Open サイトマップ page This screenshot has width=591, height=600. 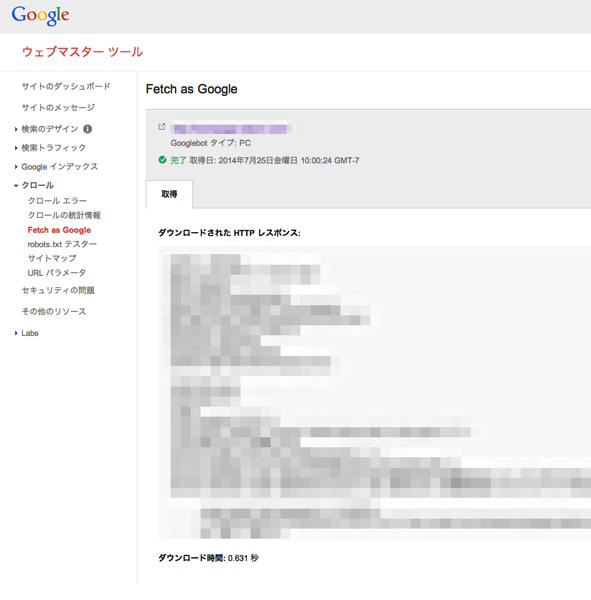[52, 258]
